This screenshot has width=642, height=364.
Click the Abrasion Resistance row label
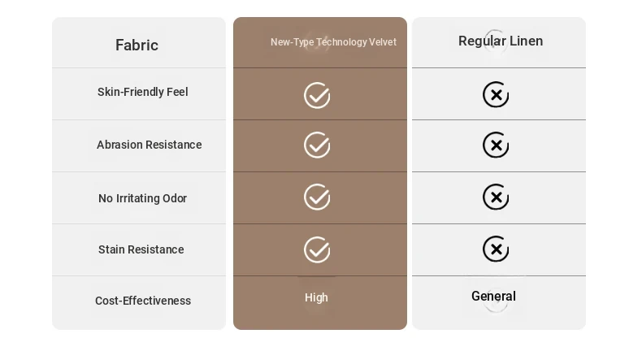tap(149, 145)
